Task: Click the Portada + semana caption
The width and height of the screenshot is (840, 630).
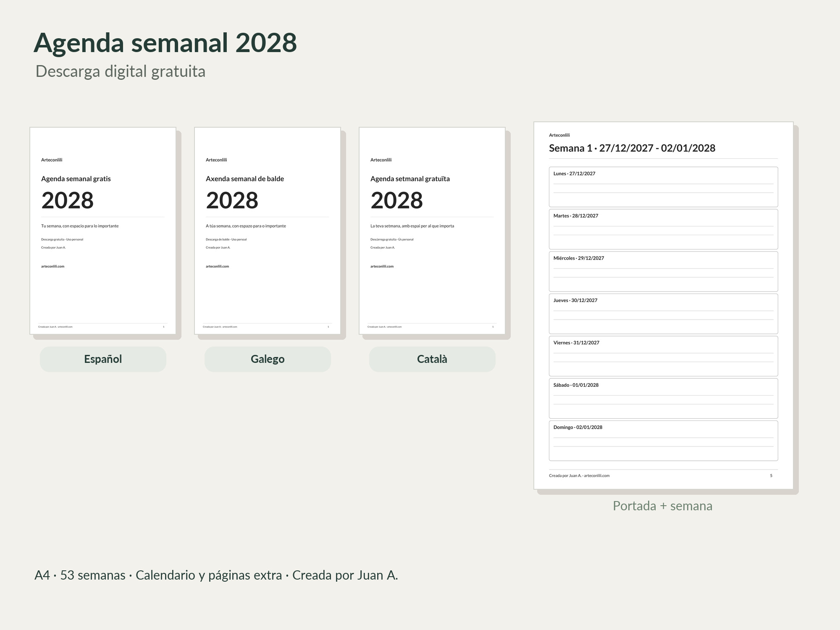Action: (663, 506)
